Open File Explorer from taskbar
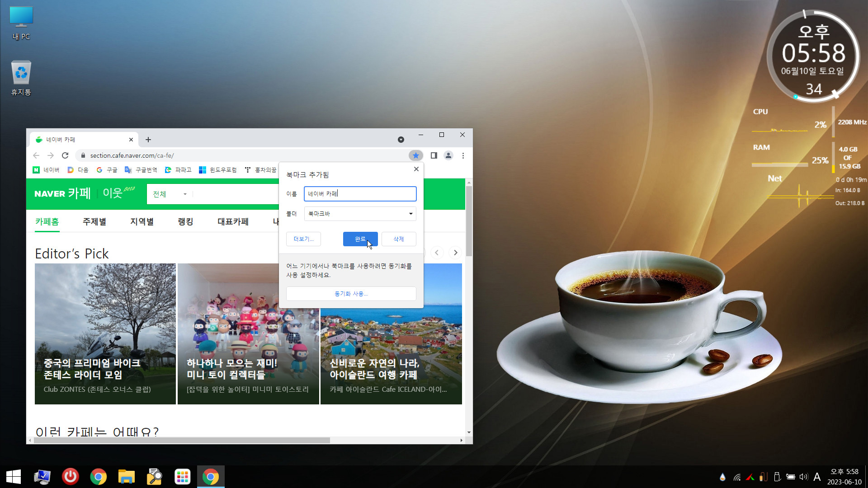Image resolution: width=868 pixels, height=488 pixels. click(127, 477)
